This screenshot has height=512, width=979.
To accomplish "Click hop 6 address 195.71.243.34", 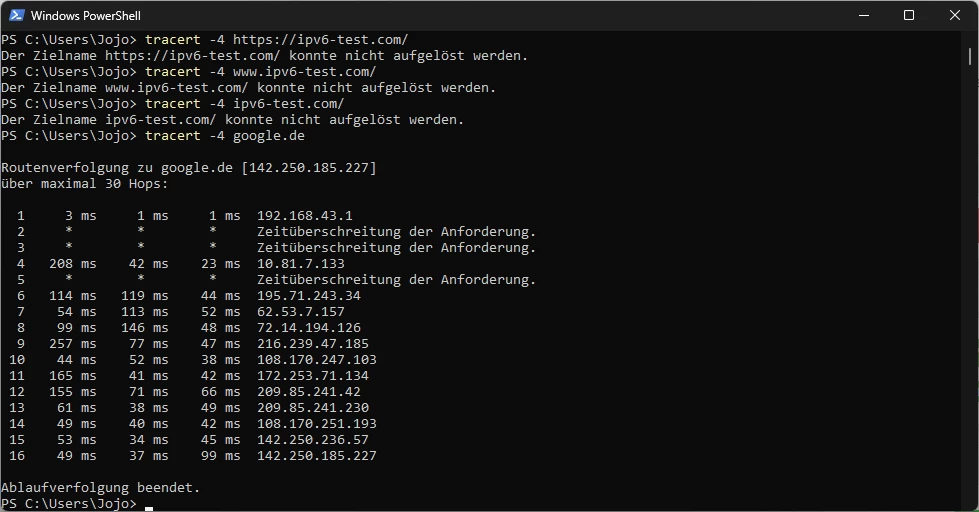I will (309, 296).
